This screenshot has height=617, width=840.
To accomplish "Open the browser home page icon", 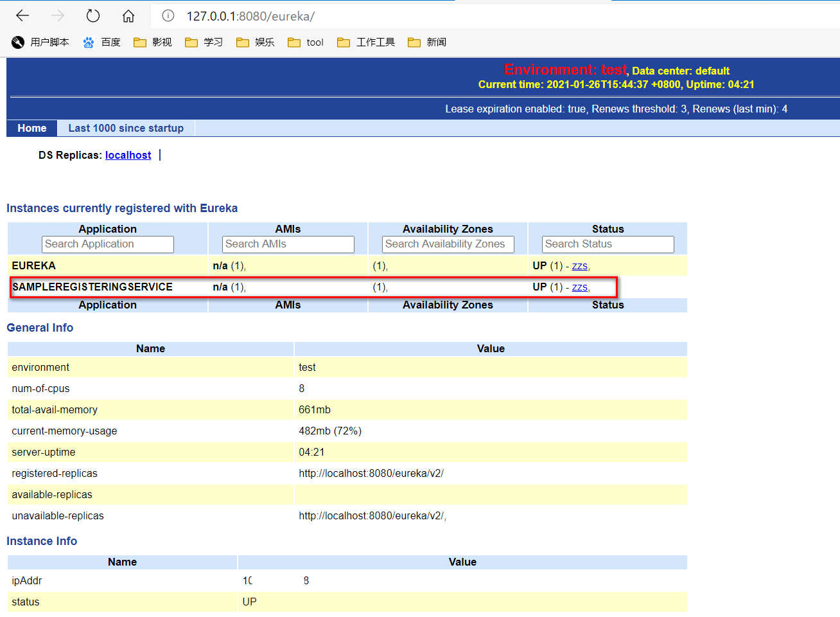I will click(x=128, y=16).
